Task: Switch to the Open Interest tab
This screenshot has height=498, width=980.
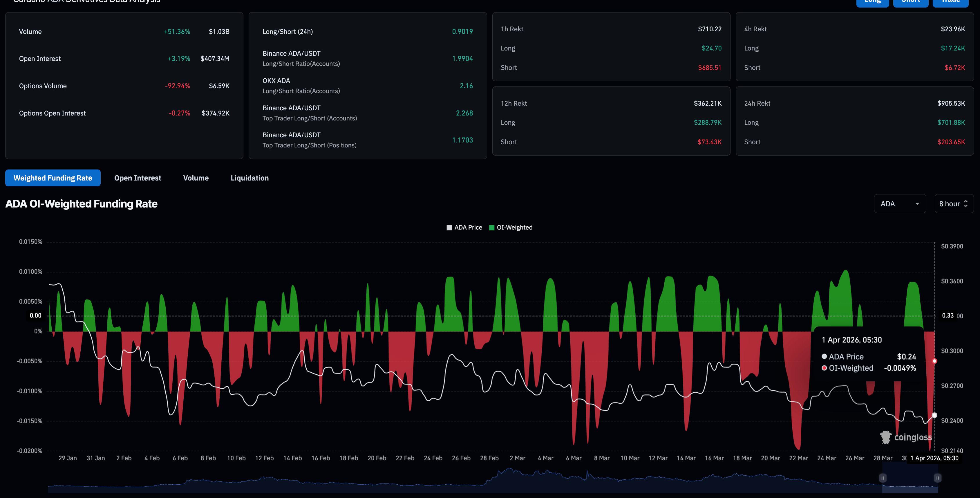Action: click(x=137, y=178)
